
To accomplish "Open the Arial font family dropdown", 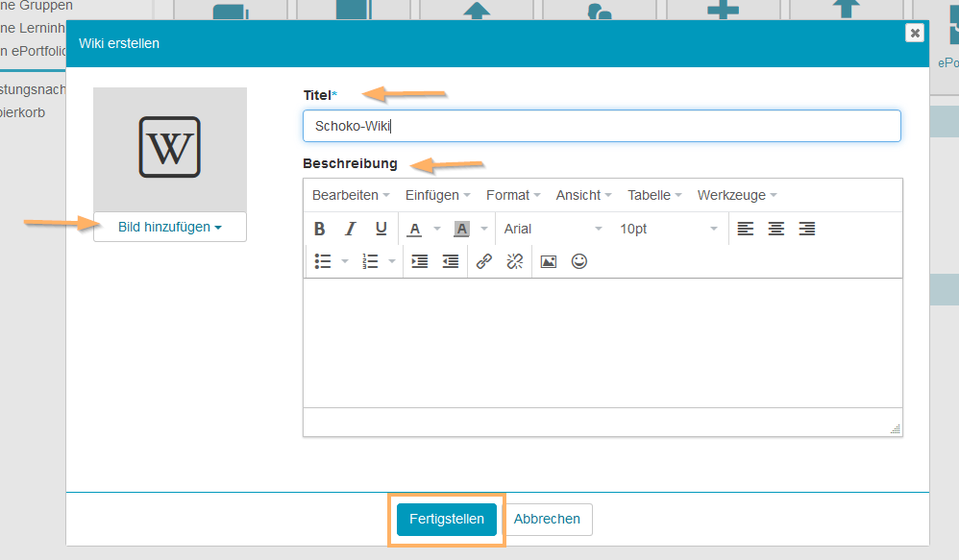I will [553, 229].
